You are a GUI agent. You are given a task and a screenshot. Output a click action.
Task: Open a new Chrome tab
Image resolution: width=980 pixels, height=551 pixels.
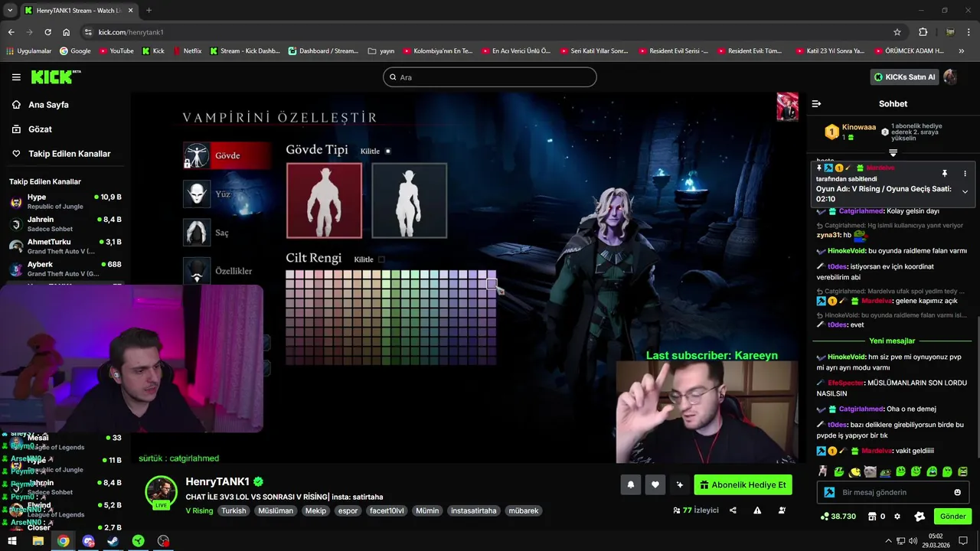tap(149, 11)
